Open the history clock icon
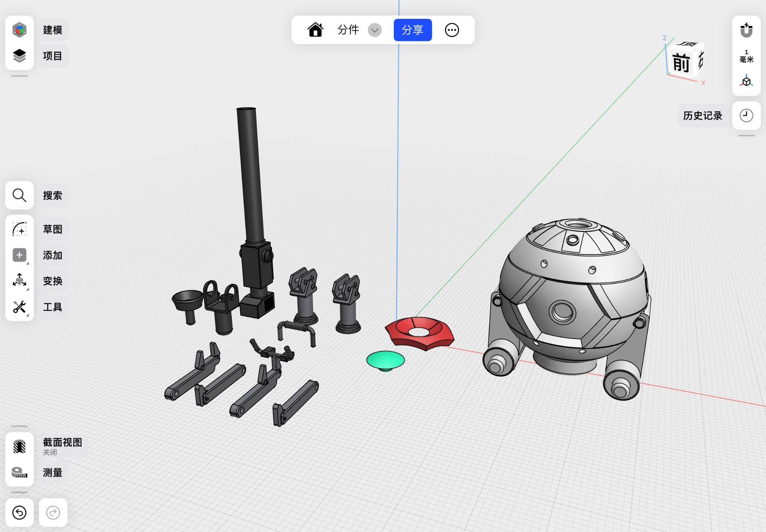Image resolution: width=766 pixels, height=532 pixels. [x=746, y=116]
